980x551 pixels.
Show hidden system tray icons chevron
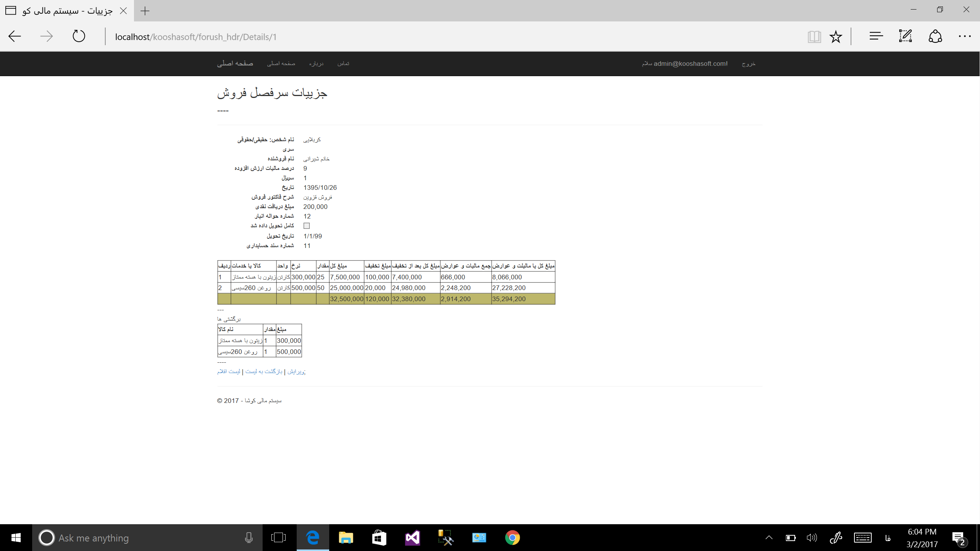(x=769, y=538)
